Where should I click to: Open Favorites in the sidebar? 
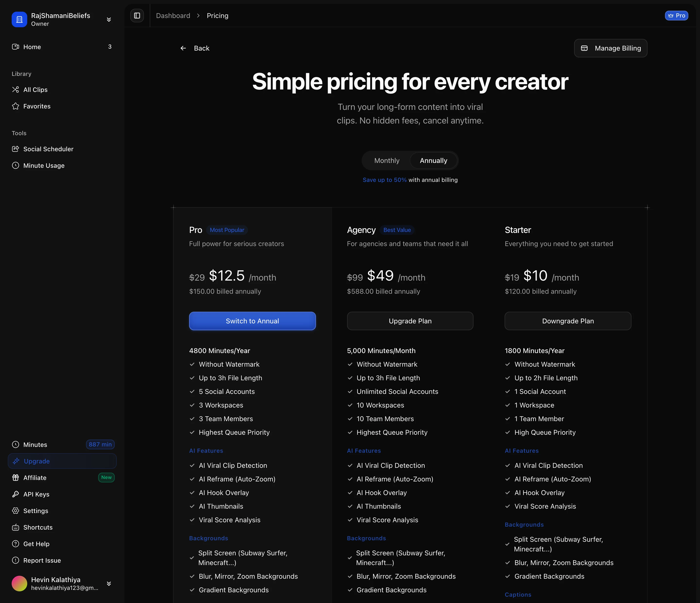(62, 106)
